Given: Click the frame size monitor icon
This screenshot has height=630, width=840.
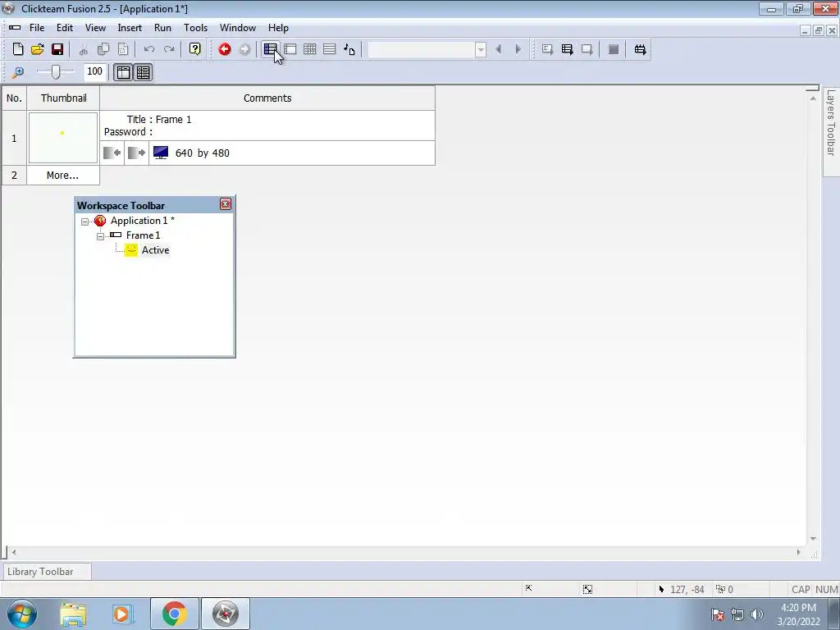Looking at the screenshot, I should [161, 153].
